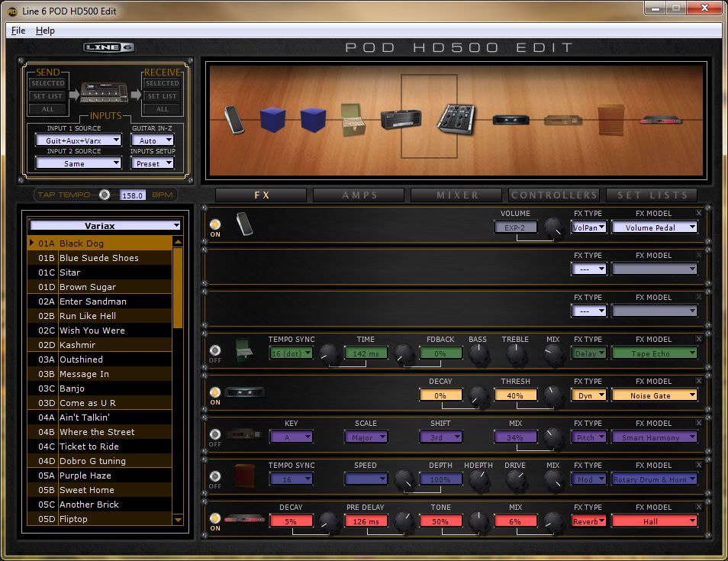Select preset 02A Enter Sandman
The height and width of the screenshot is (561, 728).
click(x=99, y=301)
